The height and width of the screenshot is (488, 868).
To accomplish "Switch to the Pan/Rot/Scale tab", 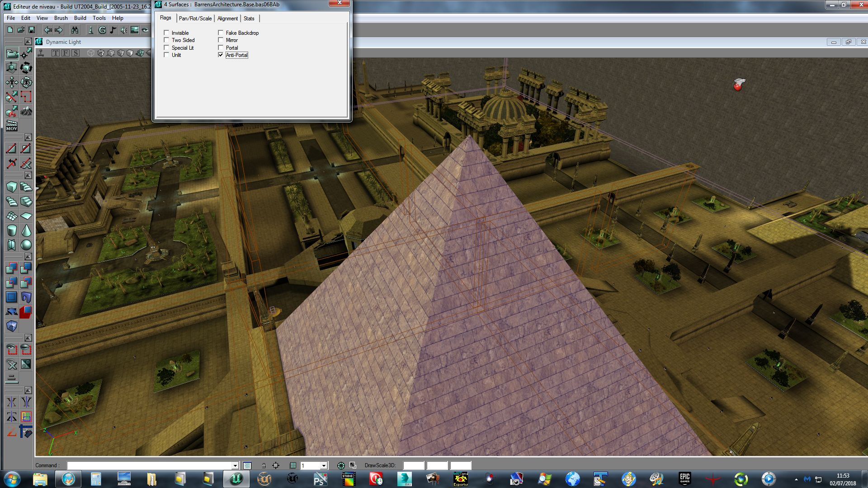I will pyautogui.click(x=195, y=19).
